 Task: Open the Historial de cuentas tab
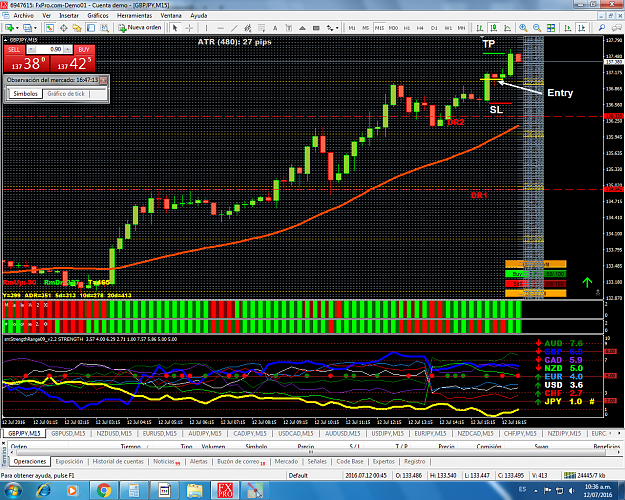[x=118, y=461]
